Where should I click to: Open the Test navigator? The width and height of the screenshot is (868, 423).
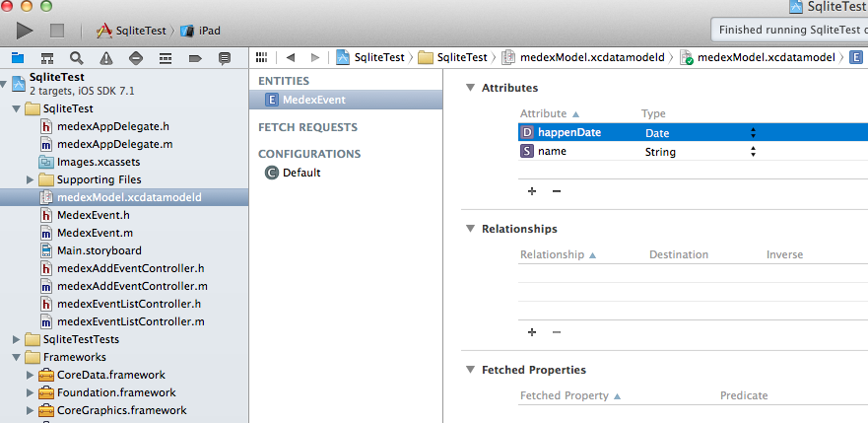pyautogui.click(x=136, y=57)
